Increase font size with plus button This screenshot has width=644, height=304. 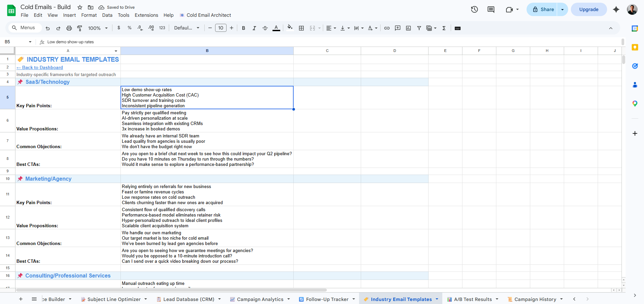232,28
